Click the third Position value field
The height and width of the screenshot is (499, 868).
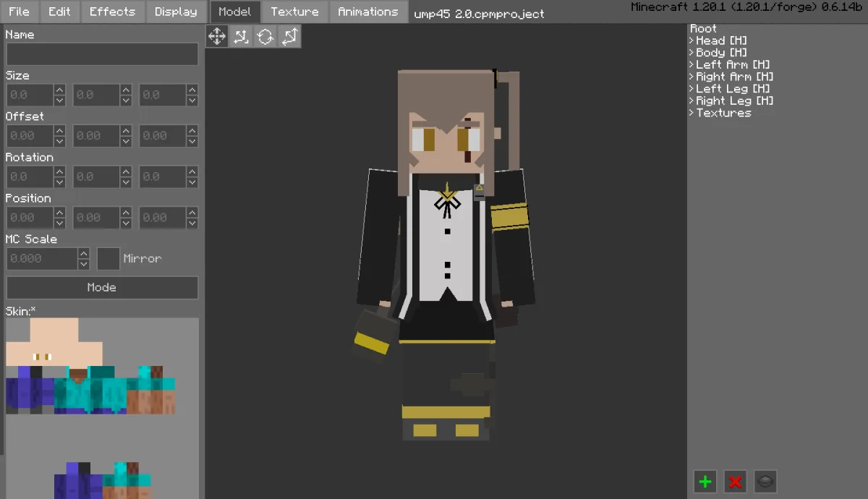[163, 218]
